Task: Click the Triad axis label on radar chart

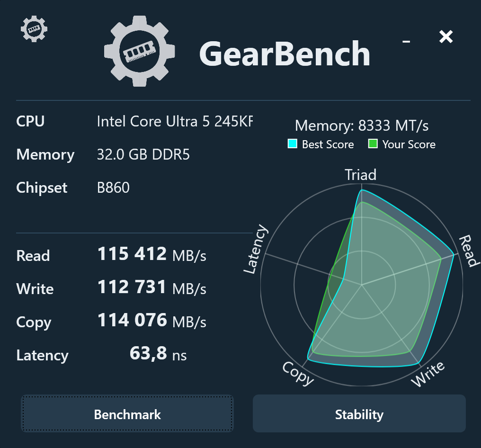Action: [x=360, y=175]
